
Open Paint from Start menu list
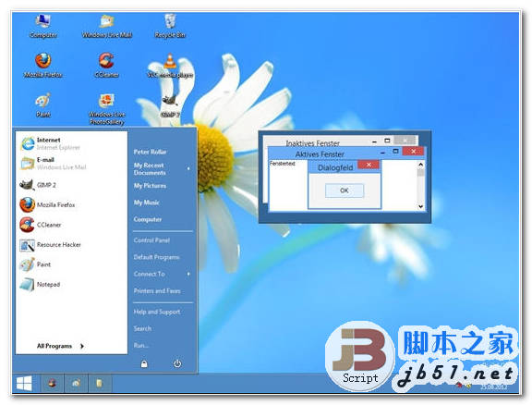click(35, 264)
